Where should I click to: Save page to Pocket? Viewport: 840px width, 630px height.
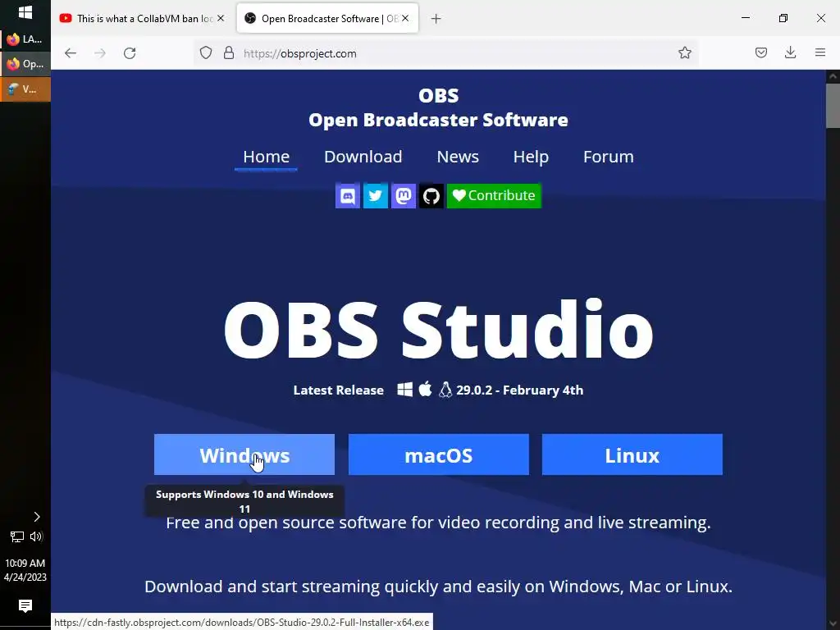point(761,52)
